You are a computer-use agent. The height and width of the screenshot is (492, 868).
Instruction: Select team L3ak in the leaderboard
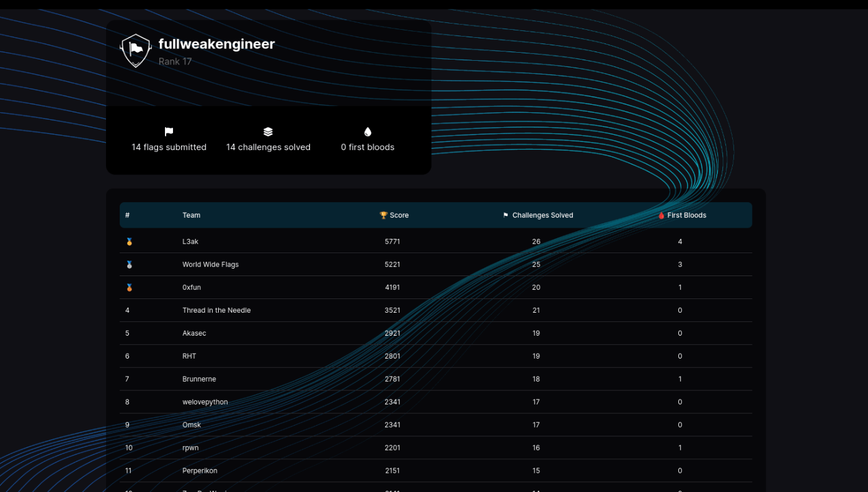tap(190, 241)
